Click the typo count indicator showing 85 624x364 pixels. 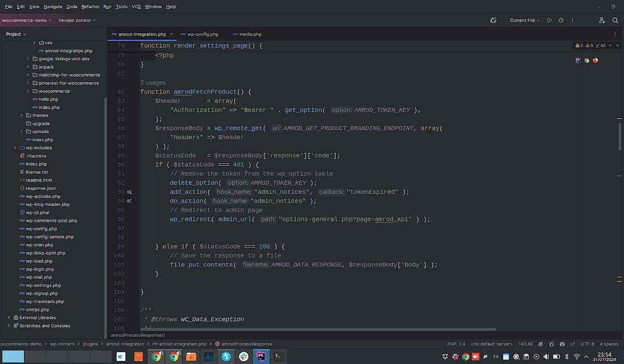coord(601,46)
